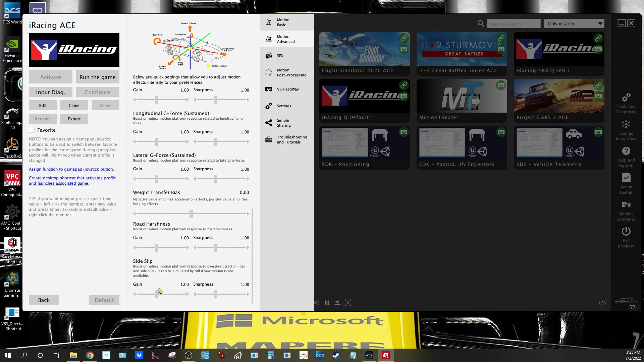644x362 pixels.
Task: Select the Motion Basic tab
Action: (x=287, y=22)
